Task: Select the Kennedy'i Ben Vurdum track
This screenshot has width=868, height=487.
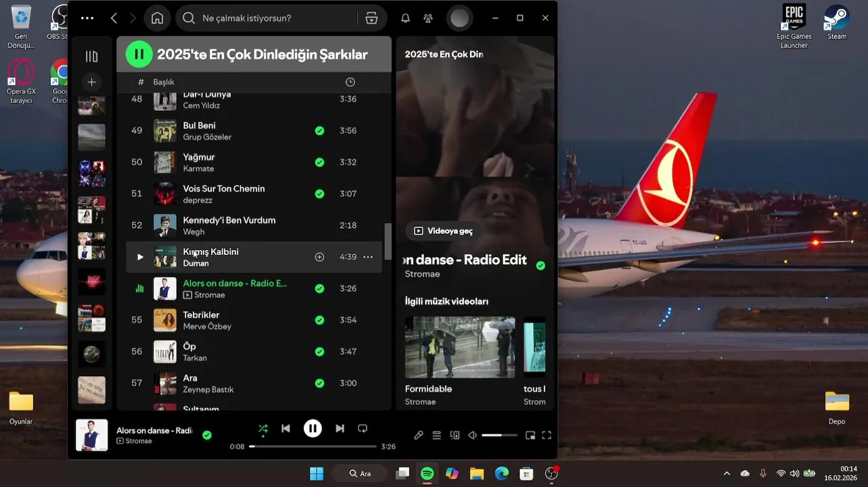Action: point(254,225)
